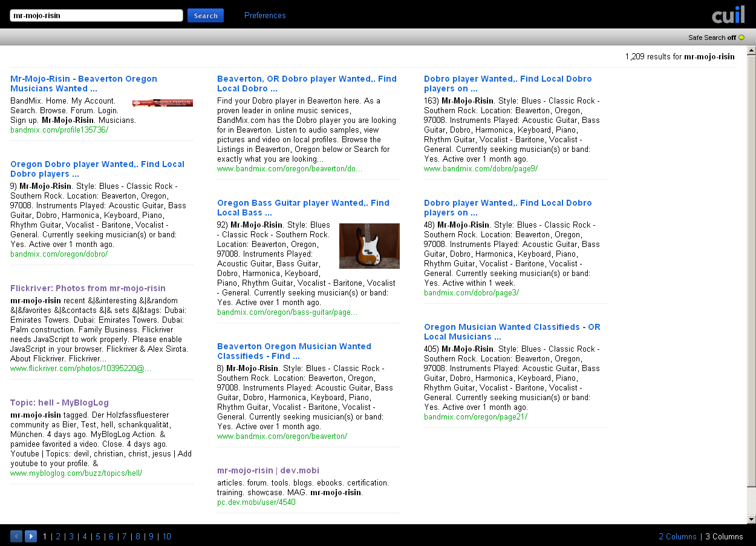Screen dimensions: 756x546
Task: Open 'Oregon Dobro player Wanted' result title
Action: pyautogui.click(x=97, y=169)
